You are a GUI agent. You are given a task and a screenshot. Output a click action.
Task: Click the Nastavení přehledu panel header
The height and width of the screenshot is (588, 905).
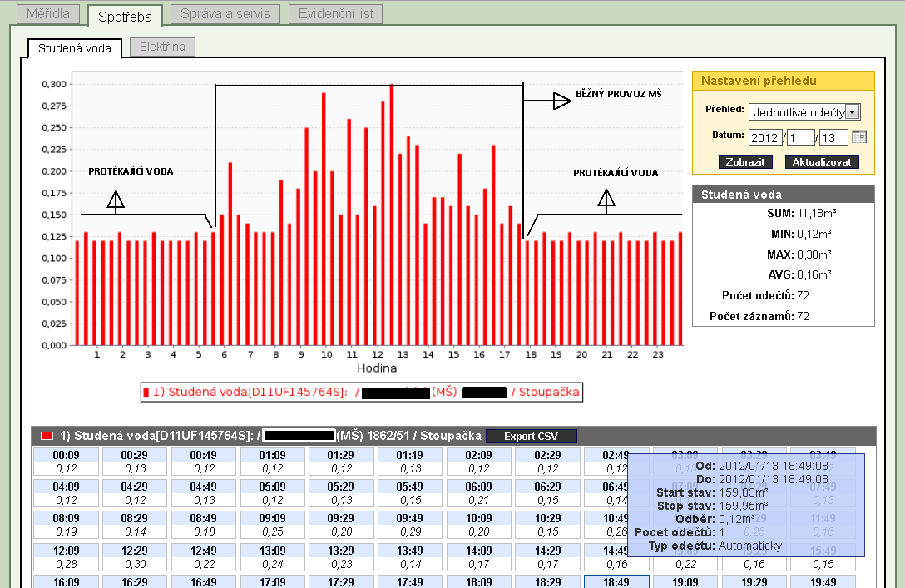(784, 81)
